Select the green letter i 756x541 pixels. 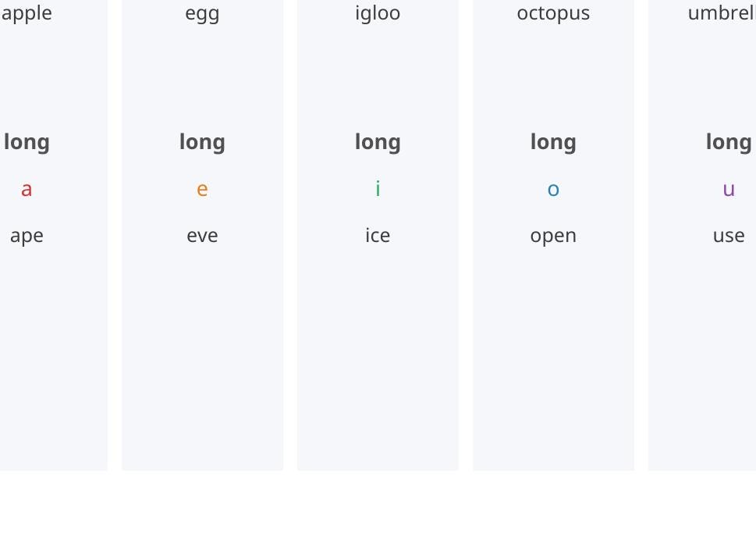378,188
